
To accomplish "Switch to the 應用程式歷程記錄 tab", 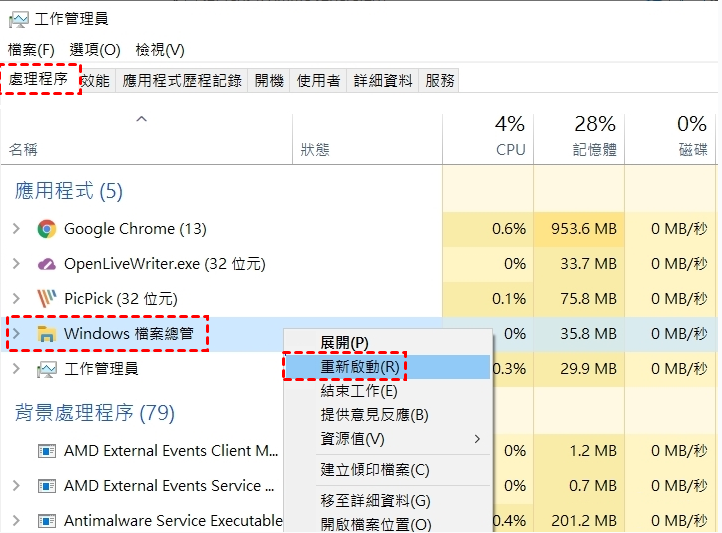I will click(182, 81).
